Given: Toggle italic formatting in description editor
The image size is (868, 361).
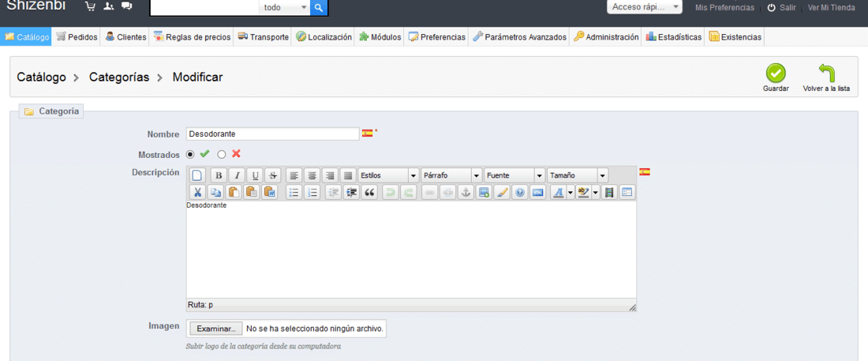Looking at the screenshot, I should pos(237,175).
